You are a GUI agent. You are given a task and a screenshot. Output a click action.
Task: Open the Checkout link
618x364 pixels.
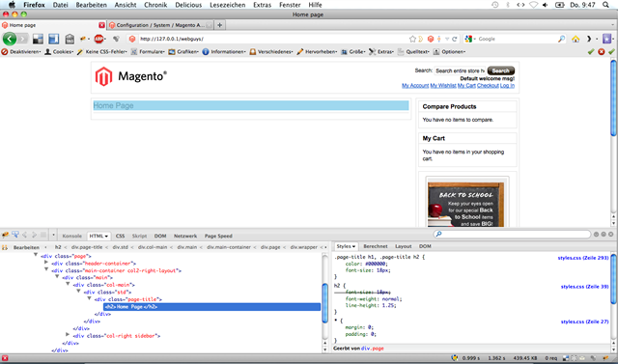(488, 86)
